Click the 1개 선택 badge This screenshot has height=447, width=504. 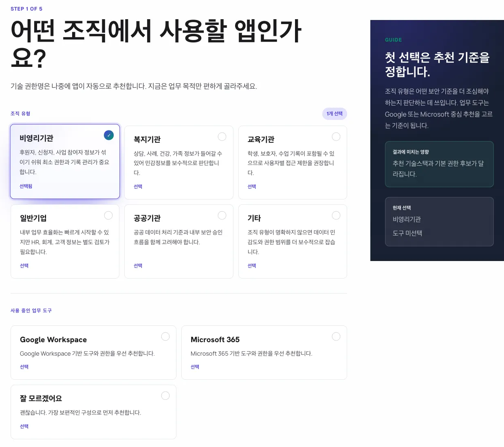pos(335,114)
